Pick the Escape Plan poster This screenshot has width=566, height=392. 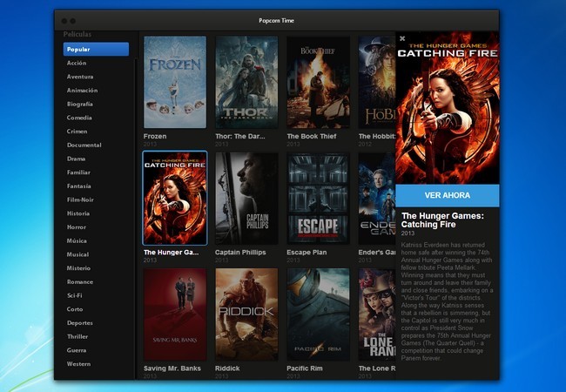pos(319,198)
